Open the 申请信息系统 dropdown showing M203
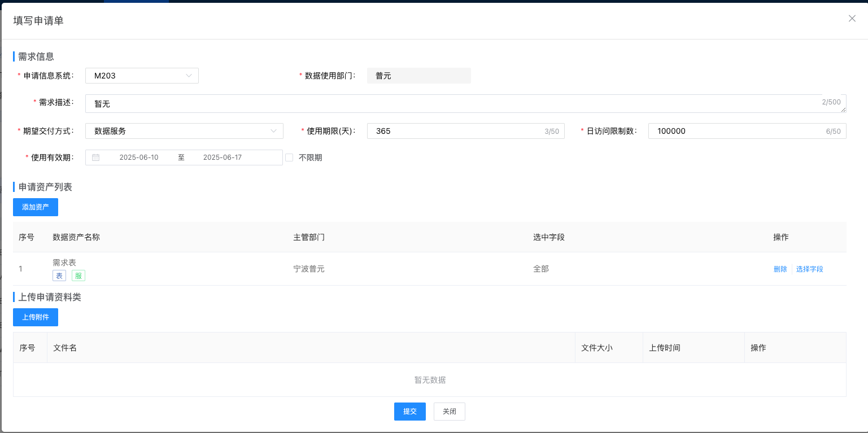Screen dimensions: 868x433 pos(141,75)
